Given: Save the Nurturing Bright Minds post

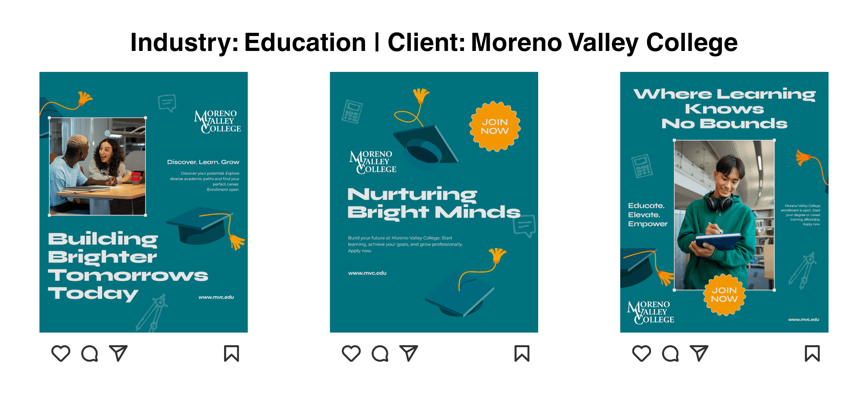Looking at the screenshot, I should point(522,354).
